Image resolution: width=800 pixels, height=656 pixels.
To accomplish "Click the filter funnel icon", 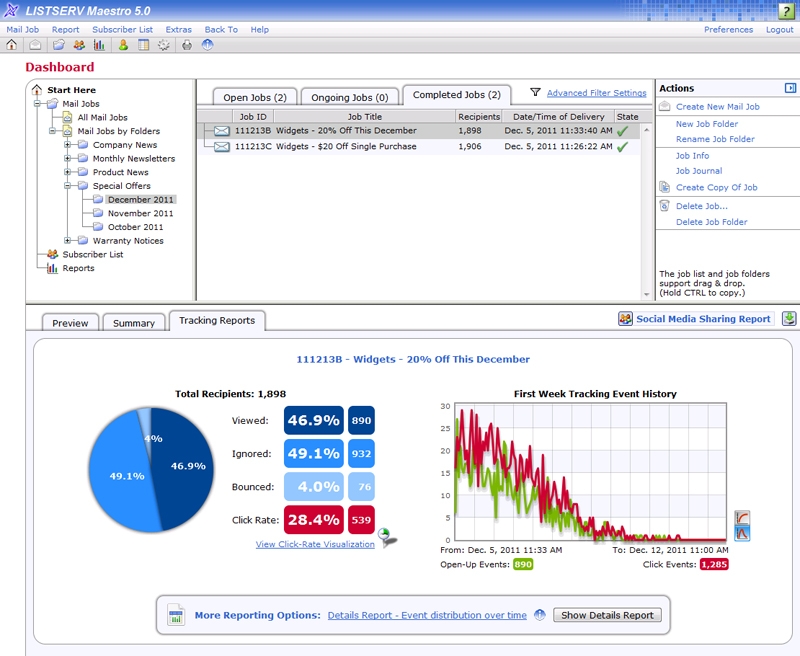I will (535, 92).
